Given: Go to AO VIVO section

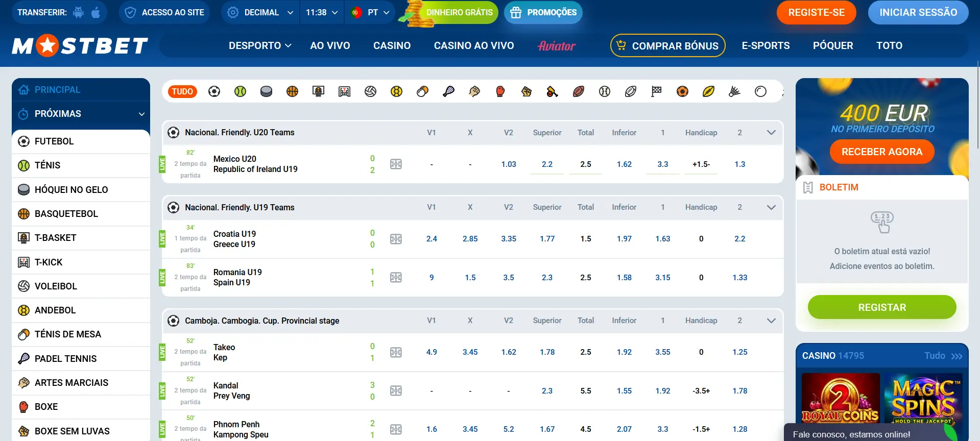Looking at the screenshot, I should pyautogui.click(x=330, y=45).
